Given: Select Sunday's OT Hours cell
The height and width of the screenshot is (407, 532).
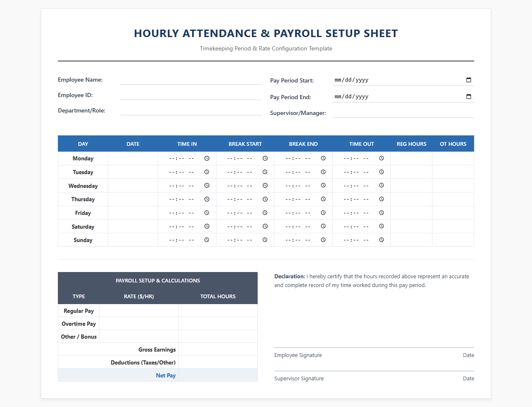Looking at the screenshot, I should click(453, 240).
